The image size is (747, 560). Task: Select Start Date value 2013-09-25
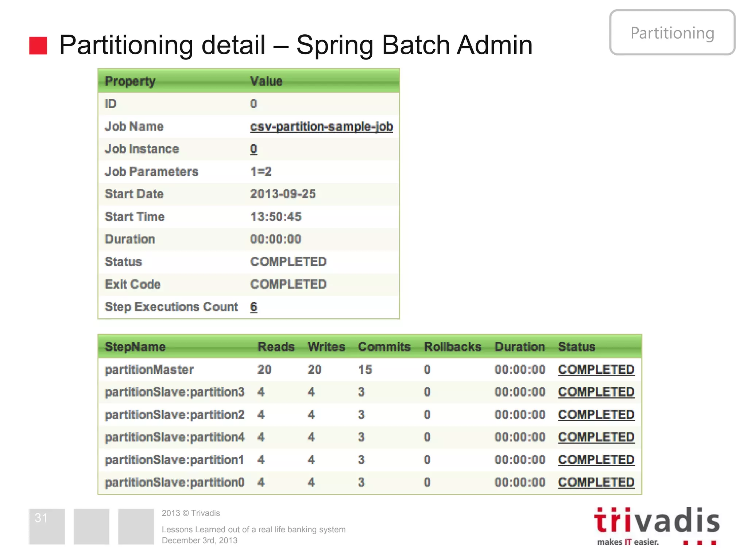tap(283, 194)
